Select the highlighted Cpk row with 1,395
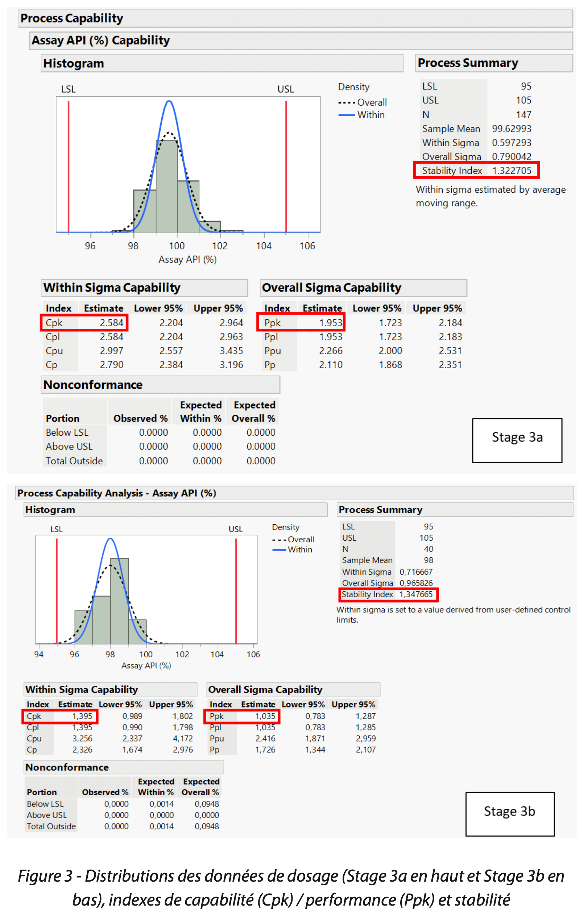 [60, 716]
